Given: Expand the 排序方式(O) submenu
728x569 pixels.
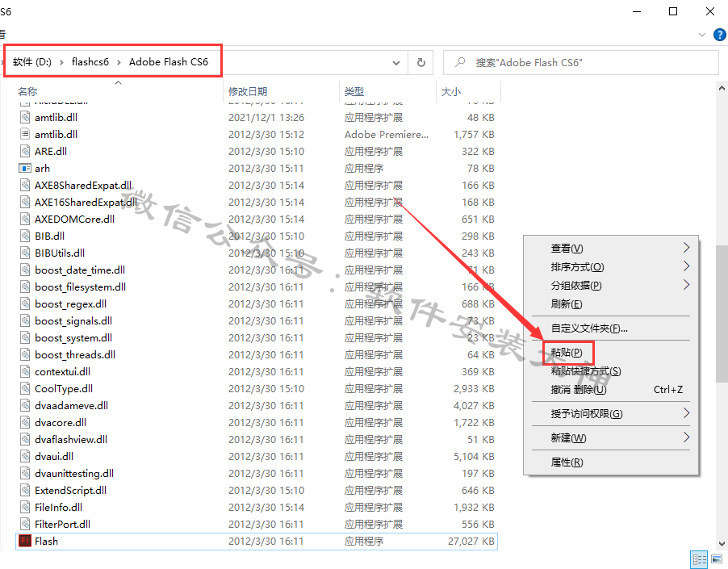Looking at the screenshot, I should tap(686, 266).
